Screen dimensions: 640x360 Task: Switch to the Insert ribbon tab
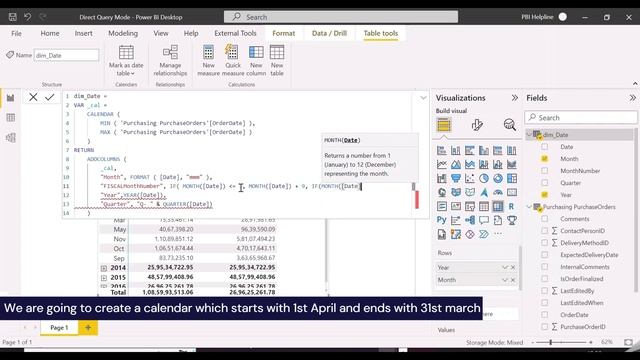[x=83, y=33]
